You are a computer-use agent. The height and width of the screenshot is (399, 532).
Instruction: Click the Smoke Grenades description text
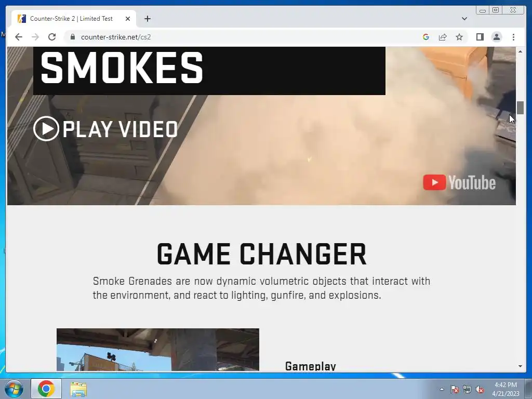(x=262, y=288)
